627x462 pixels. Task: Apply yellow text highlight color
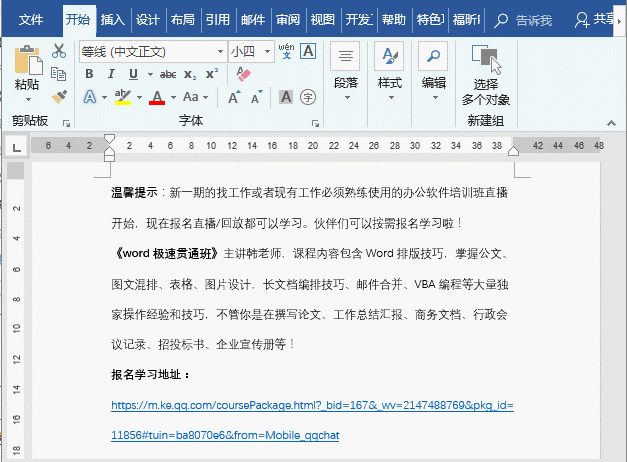(123, 97)
